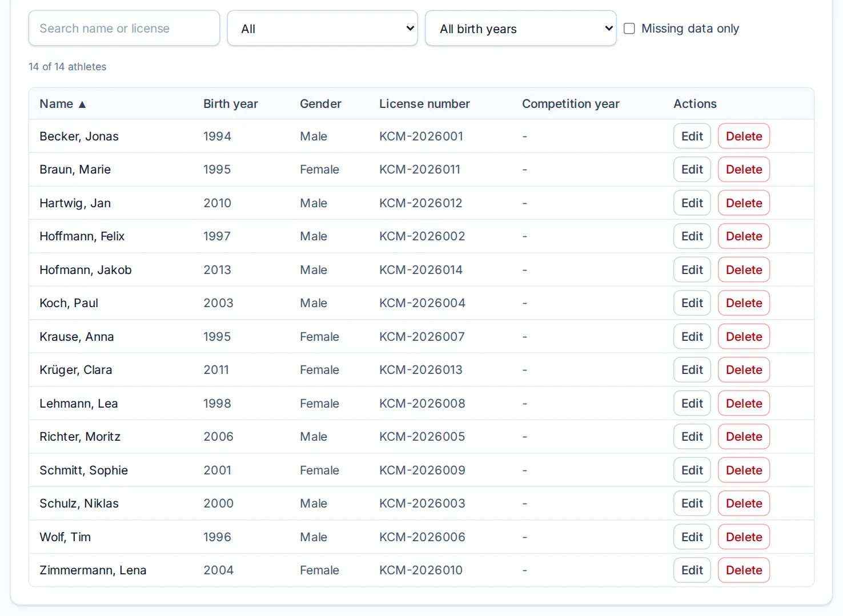This screenshot has height=616, width=843.
Task: Delete Schmitt, Sophie entry
Action: (x=744, y=470)
